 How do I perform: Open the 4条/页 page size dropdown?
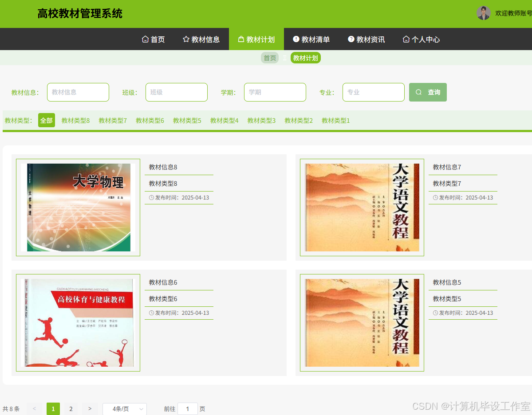(125, 409)
